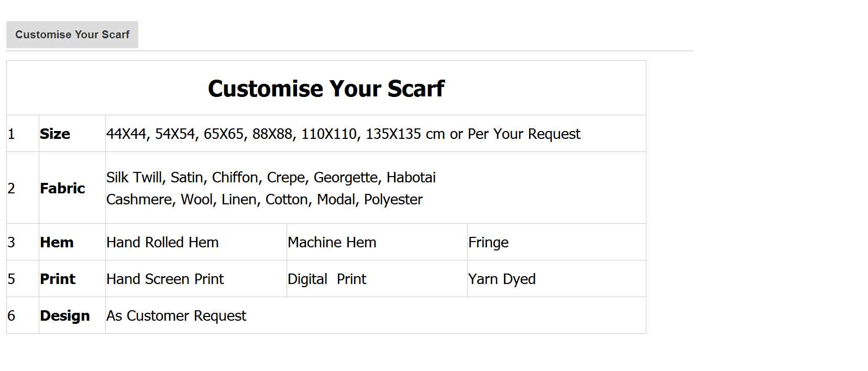This screenshot has height=371, width=868.
Task: Pick the Digital Print cell
Action: click(x=326, y=279)
